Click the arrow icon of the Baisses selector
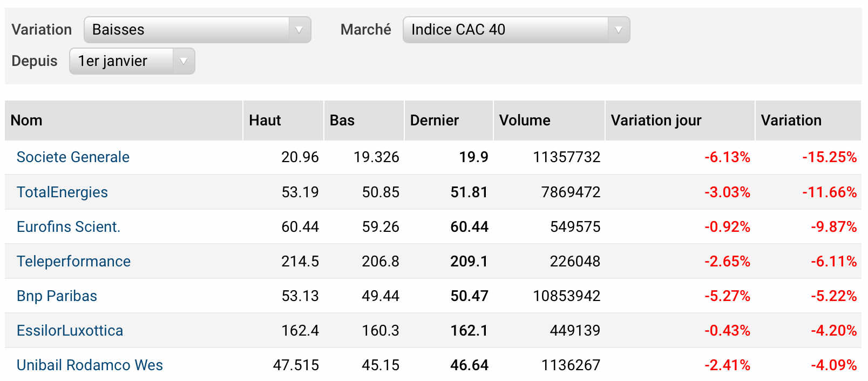Screen dimensions: 868x381 pos(299,30)
